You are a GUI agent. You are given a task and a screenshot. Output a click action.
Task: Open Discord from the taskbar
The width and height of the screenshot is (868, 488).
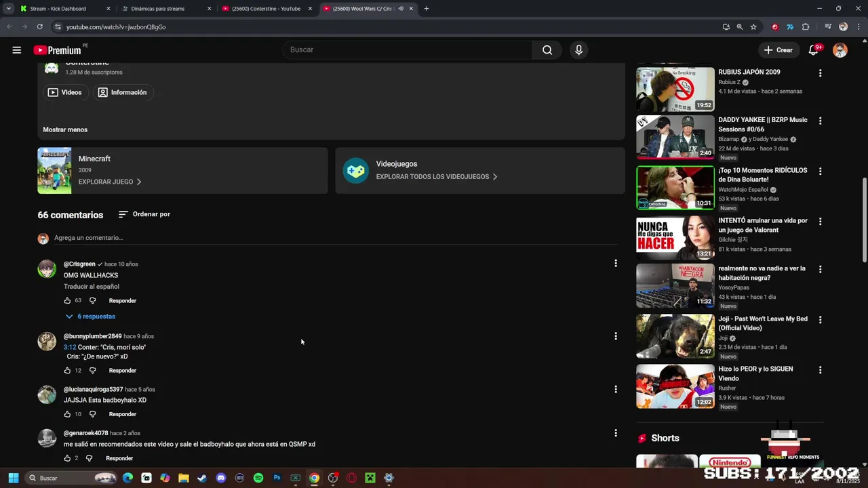pyautogui.click(x=220, y=478)
